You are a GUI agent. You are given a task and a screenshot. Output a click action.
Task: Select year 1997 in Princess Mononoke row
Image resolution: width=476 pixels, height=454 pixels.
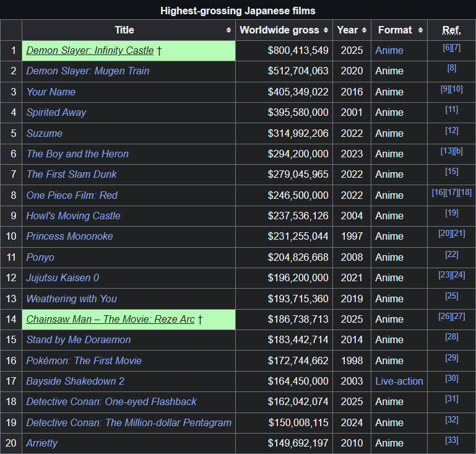(x=352, y=236)
